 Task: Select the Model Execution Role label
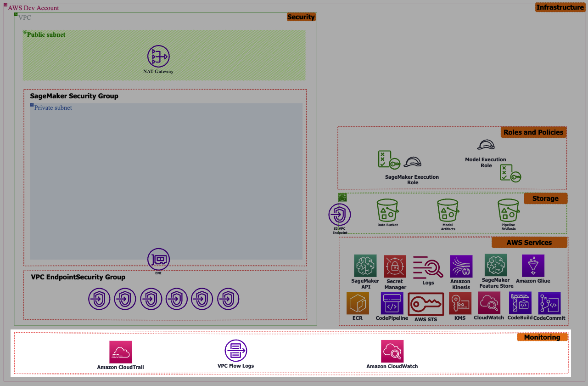click(x=486, y=163)
